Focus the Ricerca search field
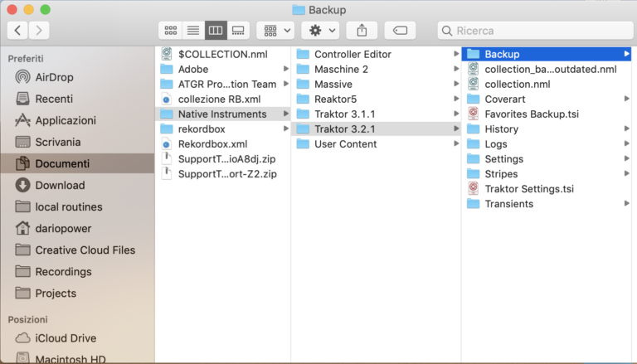This screenshot has width=637, height=364. click(x=536, y=31)
